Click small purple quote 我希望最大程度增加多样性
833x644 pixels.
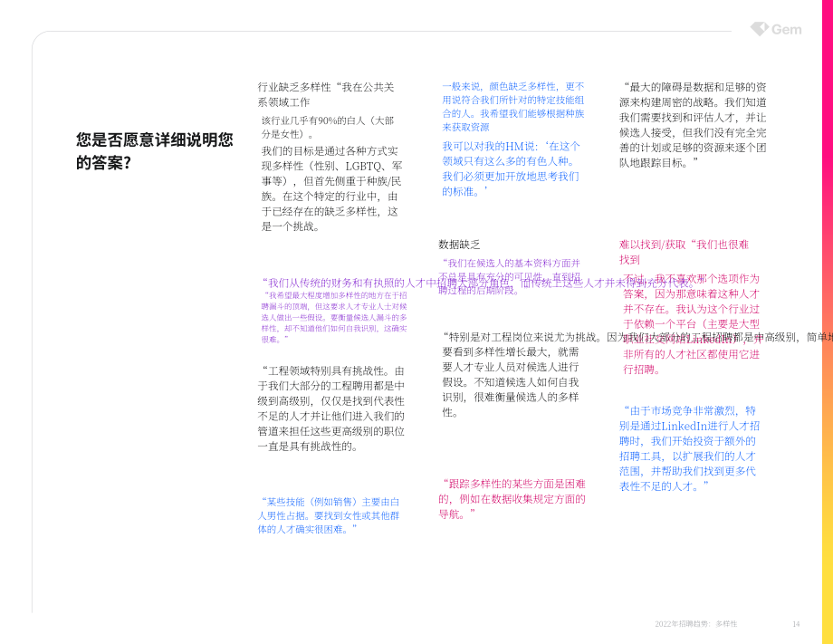334,317
